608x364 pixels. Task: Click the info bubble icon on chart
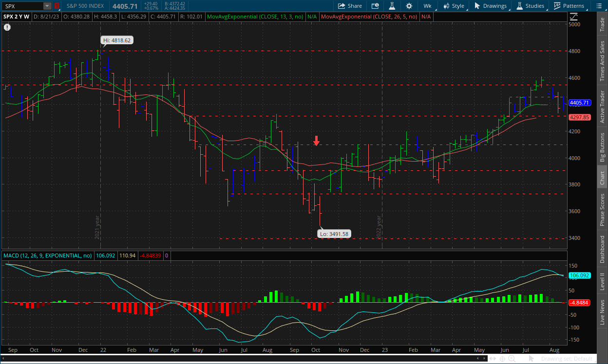[7, 27]
